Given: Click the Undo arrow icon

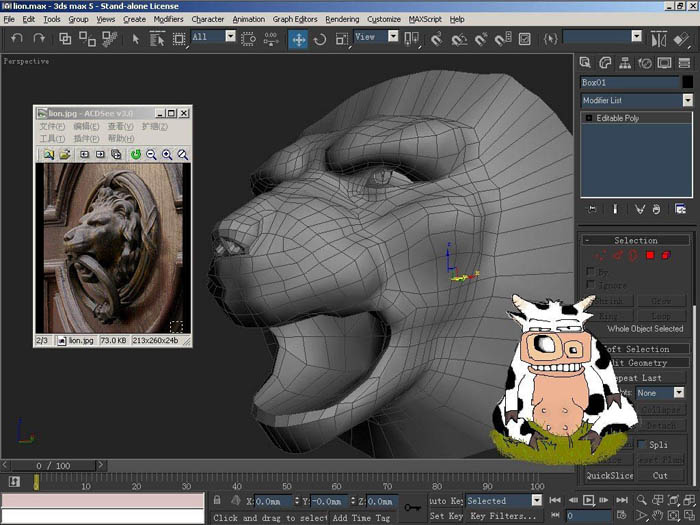Looking at the screenshot, I should point(17,39).
